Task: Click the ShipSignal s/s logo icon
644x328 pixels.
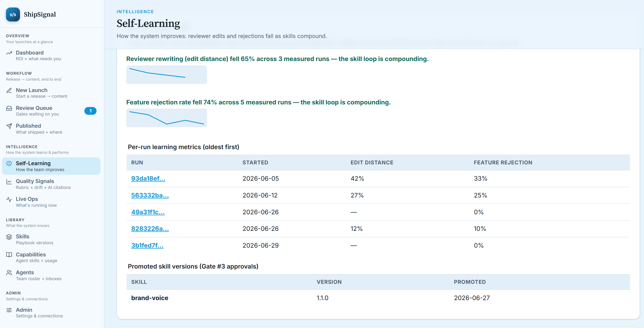Action: (13, 14)
